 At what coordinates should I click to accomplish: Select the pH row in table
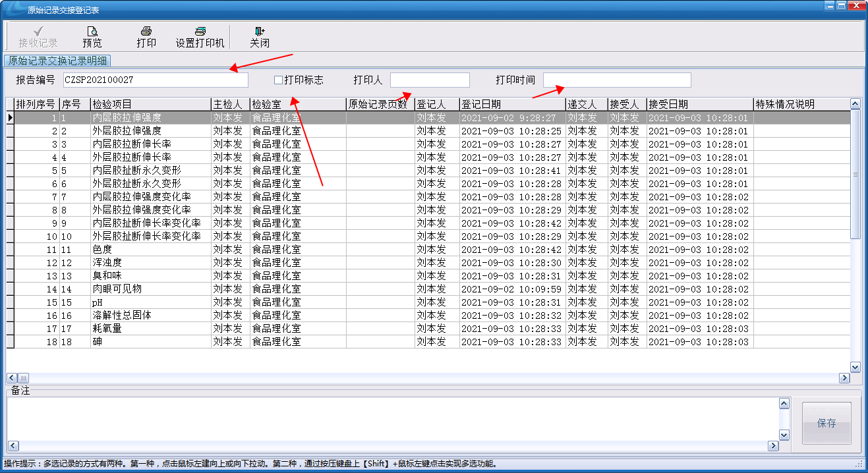coord(150,302)
